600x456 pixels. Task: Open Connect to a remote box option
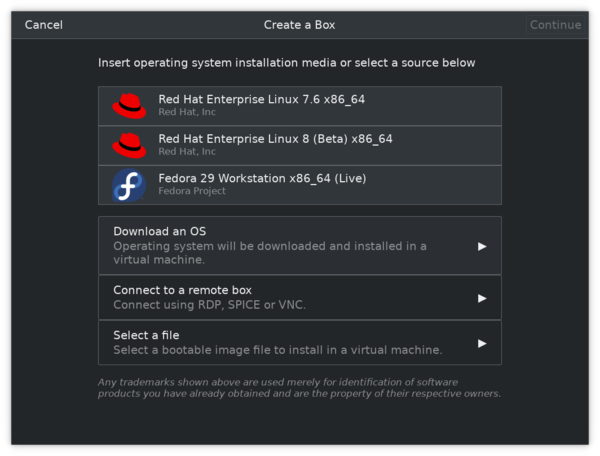300,297
